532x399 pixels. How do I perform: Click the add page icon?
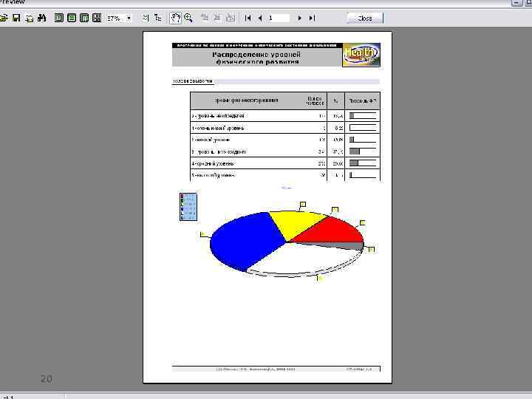pyautogui.click(x=205, y=18)
